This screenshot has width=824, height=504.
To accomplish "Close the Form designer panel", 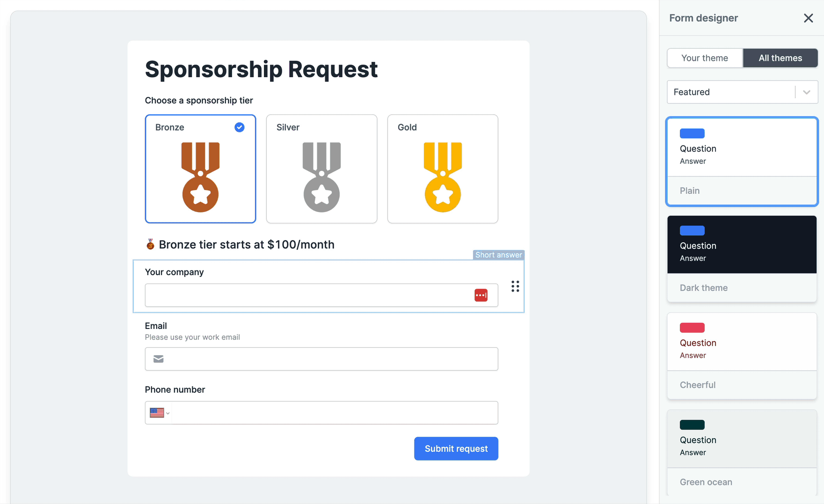I will [808, 18].
